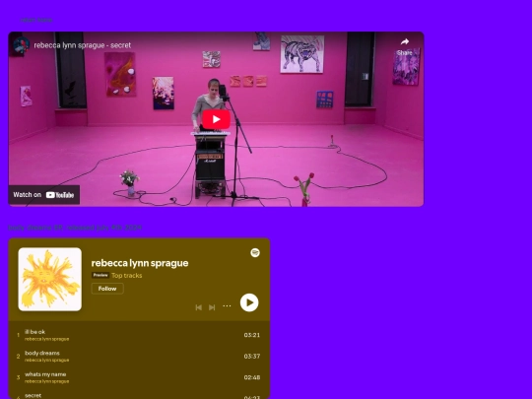Play the YouTube video 'secret'
This screenshot has height=399, width=532.
tap(216, 119)
